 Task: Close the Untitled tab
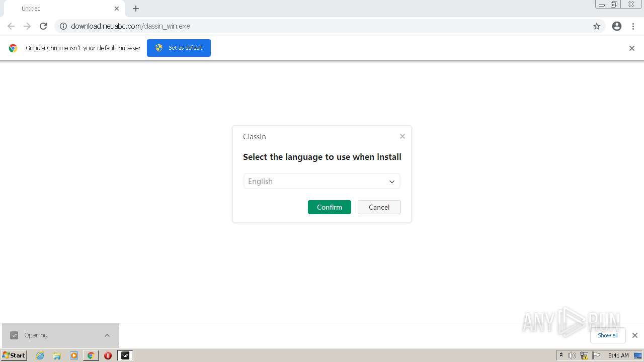tap(117, 9)
